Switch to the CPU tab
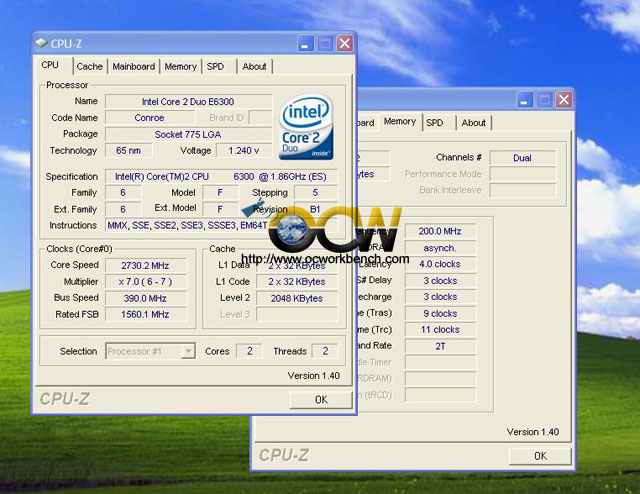This screenshot has height=494, width=640. (50, 65)
